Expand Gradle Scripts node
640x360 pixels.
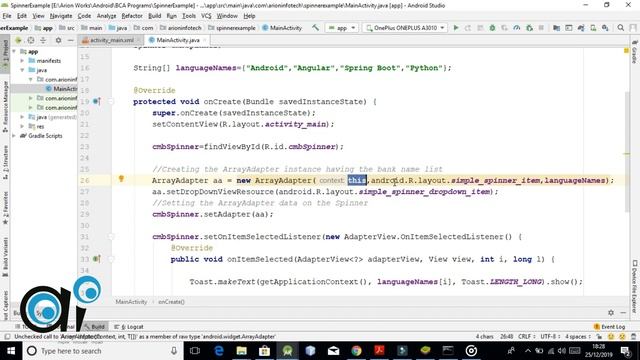click(15, 136)
